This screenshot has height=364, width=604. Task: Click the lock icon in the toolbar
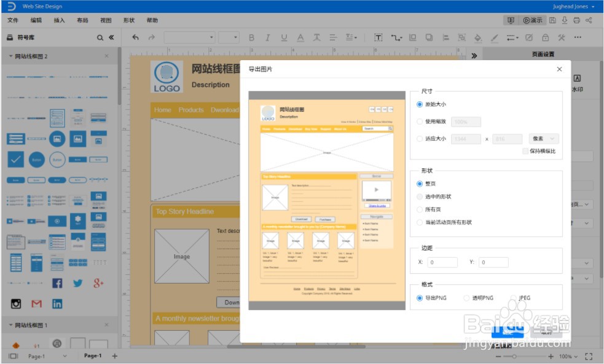click(x=546, y=37)
